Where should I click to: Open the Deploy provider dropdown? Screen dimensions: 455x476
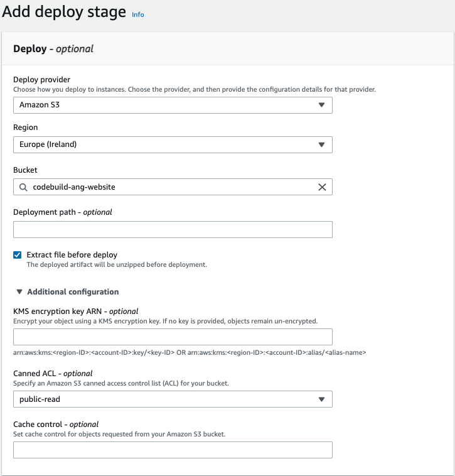point(173,105)
